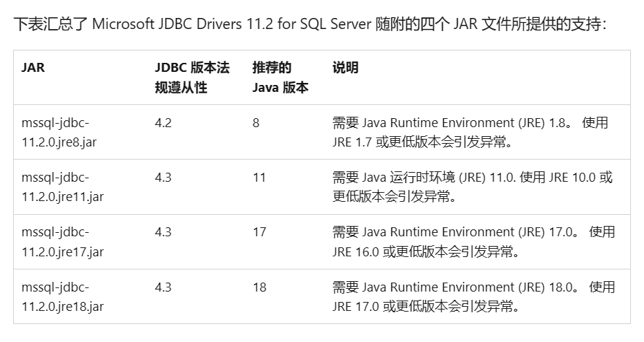Click the 4.2 JDBC version cell

163,122
